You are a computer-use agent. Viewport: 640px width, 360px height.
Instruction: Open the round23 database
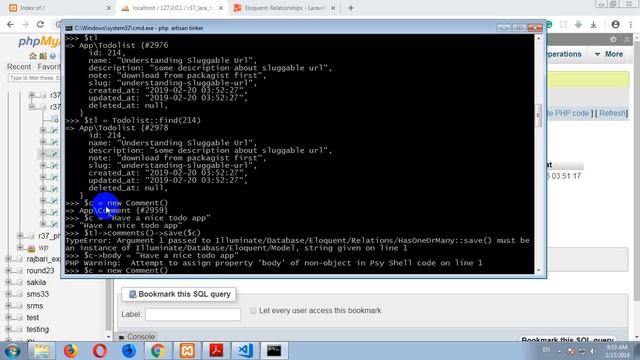coord(40,271)
